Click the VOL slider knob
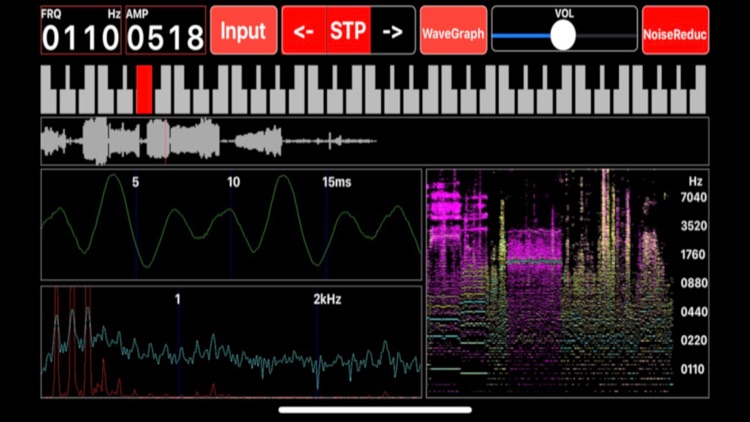 point(563,36)
